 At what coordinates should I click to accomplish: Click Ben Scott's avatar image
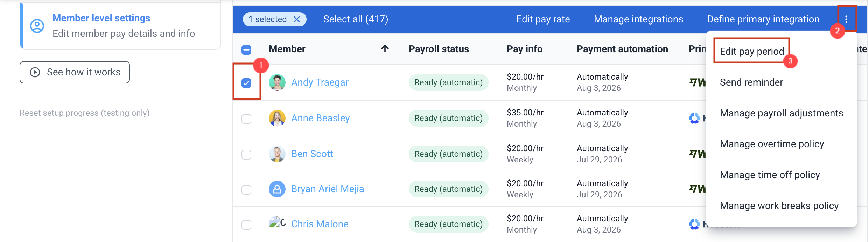coord(277,154)
